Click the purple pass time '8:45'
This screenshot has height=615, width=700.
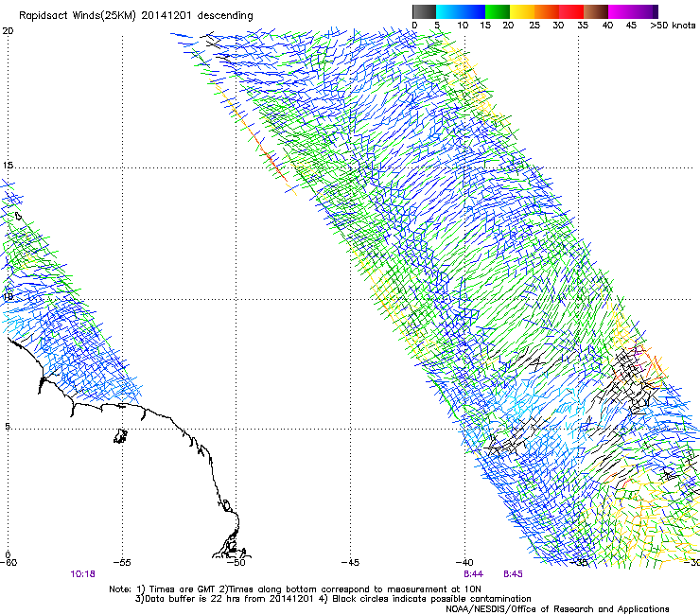click(513, 574)
